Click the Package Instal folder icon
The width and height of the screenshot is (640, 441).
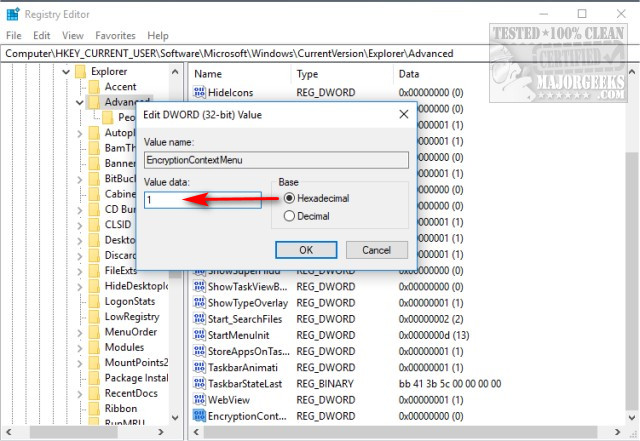point(94,378)
